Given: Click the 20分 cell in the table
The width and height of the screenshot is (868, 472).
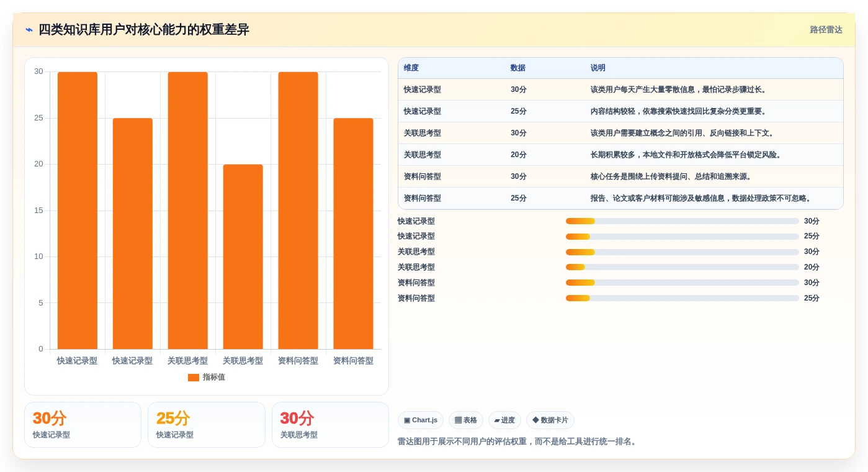Looking at the screenshot, I should click(519, 155).
